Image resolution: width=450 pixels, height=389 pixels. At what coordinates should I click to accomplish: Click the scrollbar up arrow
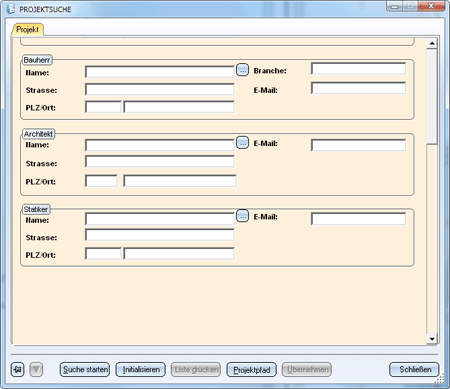(432, 43)
